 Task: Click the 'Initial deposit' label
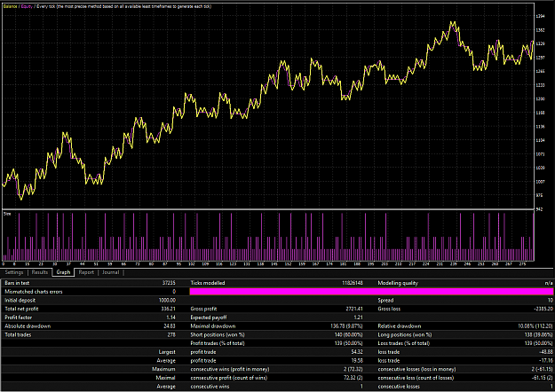click(x=20, y=300)
